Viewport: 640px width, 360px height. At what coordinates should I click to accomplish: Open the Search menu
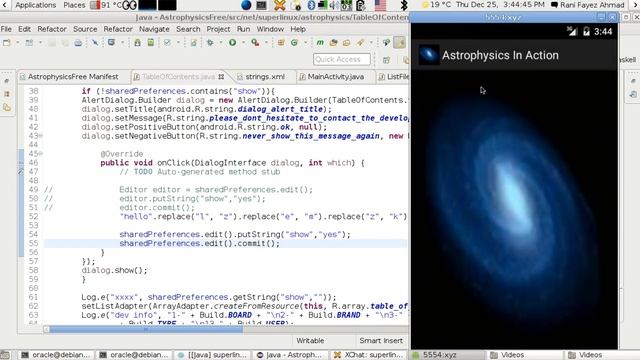tap(188, 29)
